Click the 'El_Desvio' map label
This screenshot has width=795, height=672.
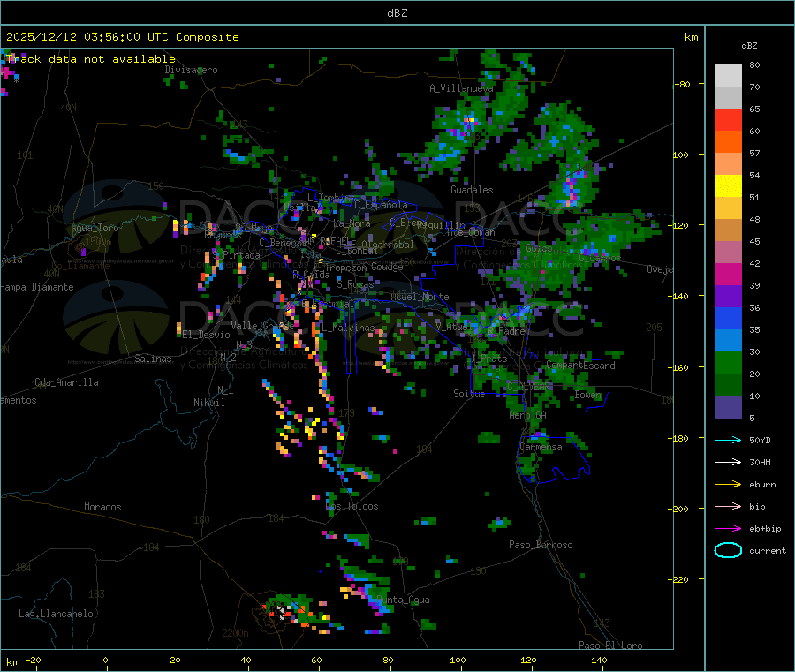click(206, 335)
